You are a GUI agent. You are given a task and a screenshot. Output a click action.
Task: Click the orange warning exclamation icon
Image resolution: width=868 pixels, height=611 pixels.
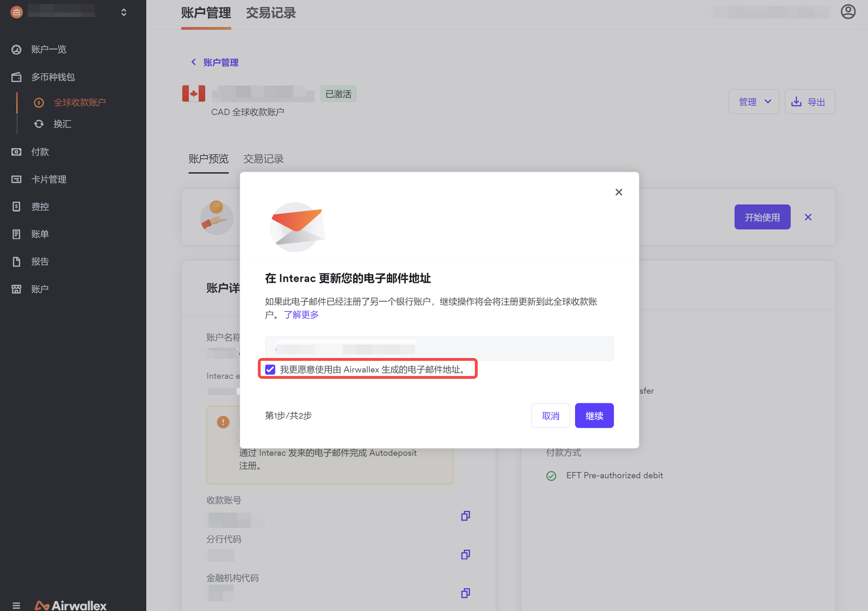pos(223,422)
